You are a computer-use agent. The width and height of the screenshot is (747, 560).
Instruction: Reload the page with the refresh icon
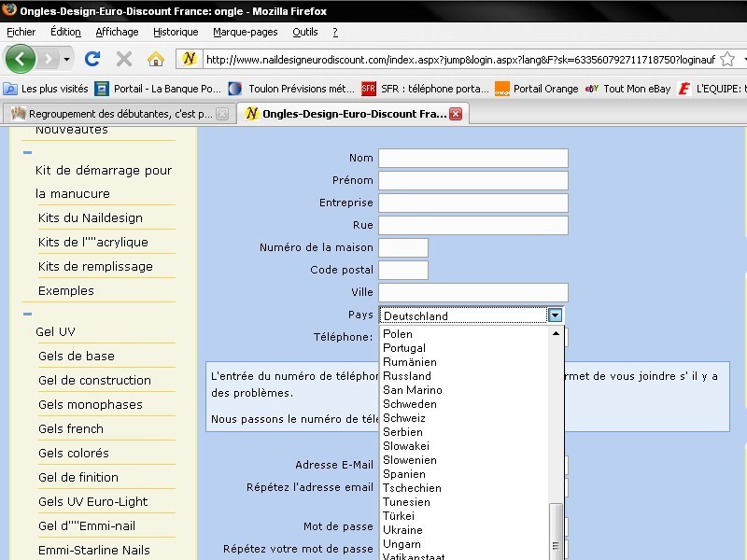(92, 59)
